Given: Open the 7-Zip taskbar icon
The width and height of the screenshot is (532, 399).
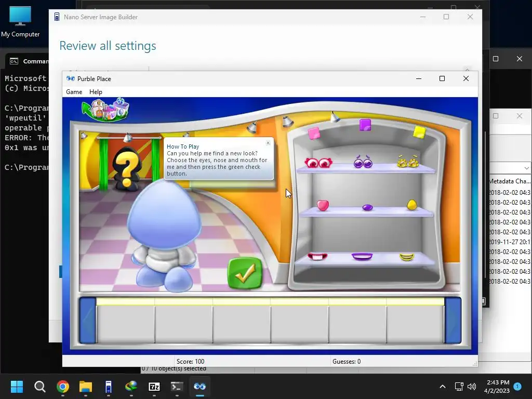Looking at the screenshot, I should click(x=154, y=387).
